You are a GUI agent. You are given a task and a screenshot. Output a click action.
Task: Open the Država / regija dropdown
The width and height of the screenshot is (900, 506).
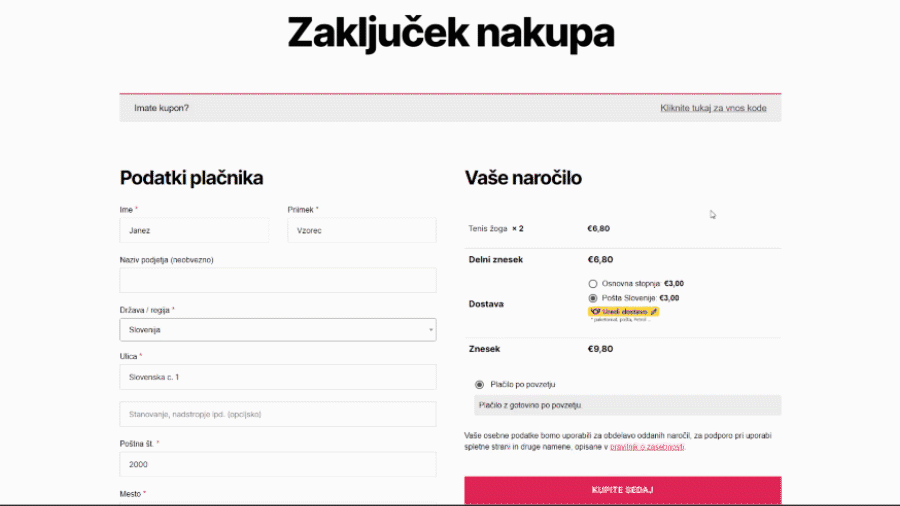278,330
